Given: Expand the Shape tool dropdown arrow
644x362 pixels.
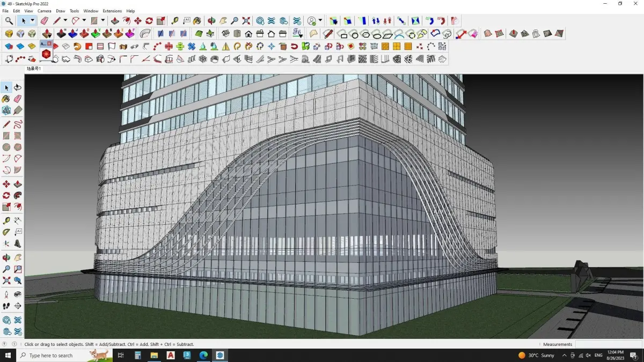Looking at the screenshot, I should pos(103,21).
